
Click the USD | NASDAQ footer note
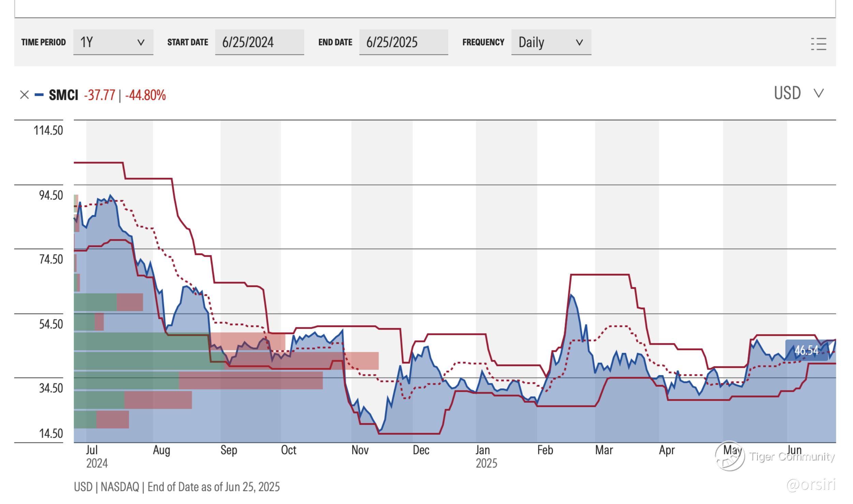(177, 487)
